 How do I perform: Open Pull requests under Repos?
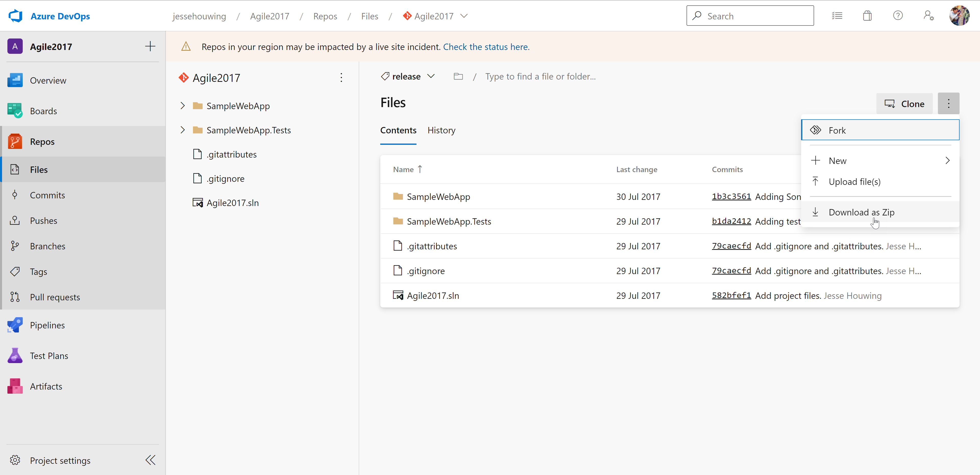tap(83, 297)
